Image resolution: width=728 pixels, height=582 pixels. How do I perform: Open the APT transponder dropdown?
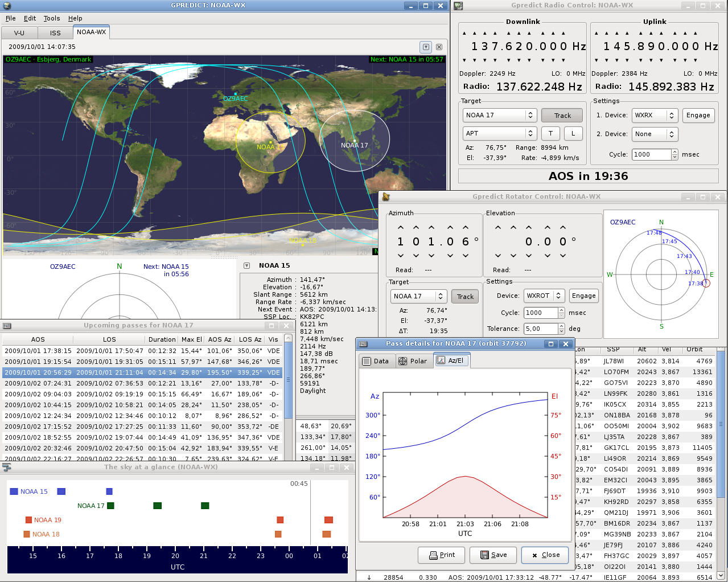[499, 133]
